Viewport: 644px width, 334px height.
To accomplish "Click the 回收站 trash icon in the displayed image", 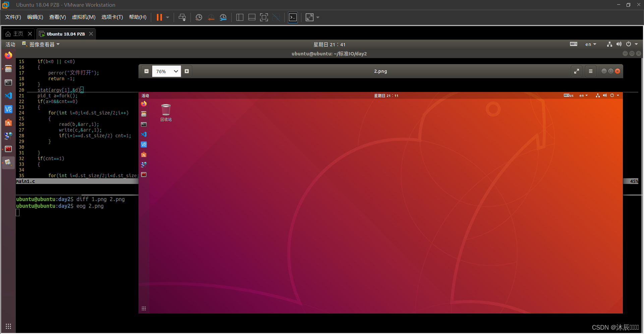I will coord(166,112).
